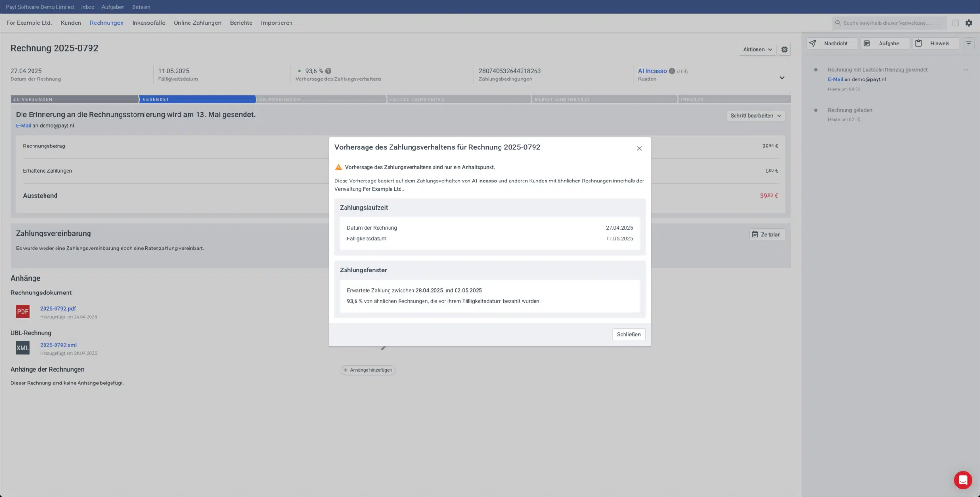Screen dimensions: 980x497
Task: Open the settings gear icon
Action: pos(969,23)
